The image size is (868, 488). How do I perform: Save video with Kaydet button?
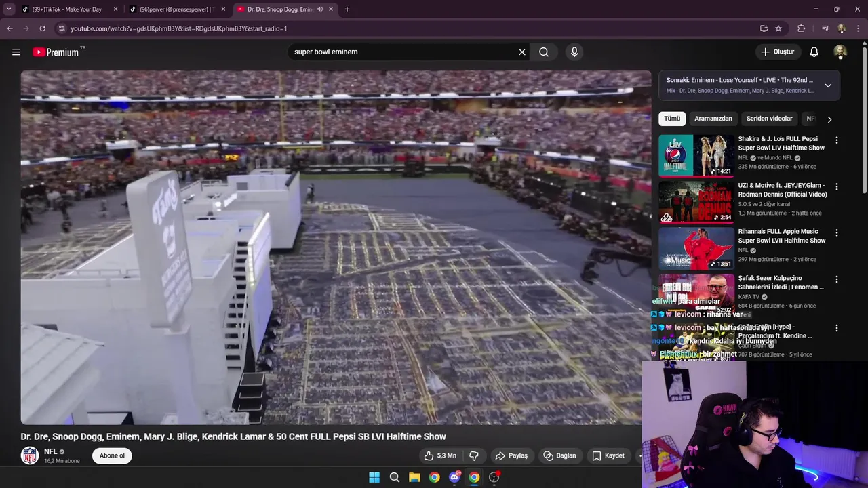[608, 455]
